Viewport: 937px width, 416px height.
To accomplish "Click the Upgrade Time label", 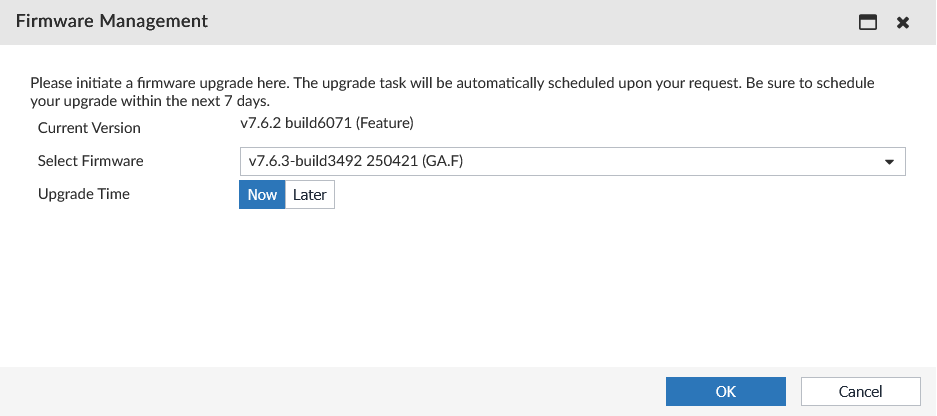I will tap(84, 194).
